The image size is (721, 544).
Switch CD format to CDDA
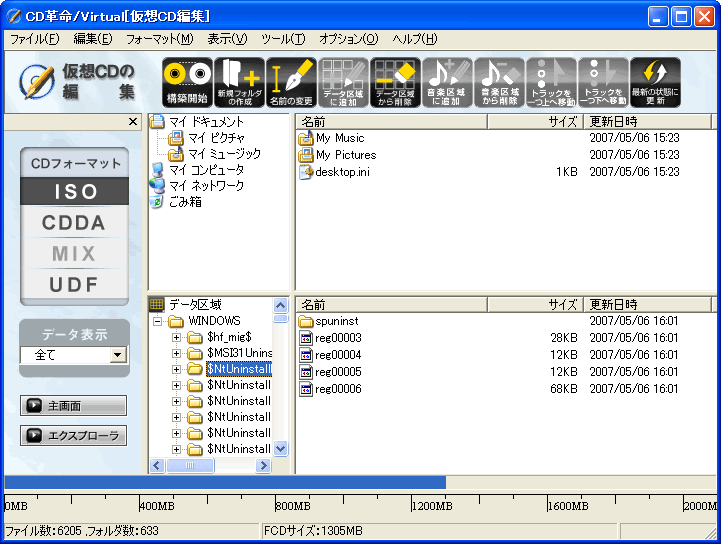[x=74, y=223]
